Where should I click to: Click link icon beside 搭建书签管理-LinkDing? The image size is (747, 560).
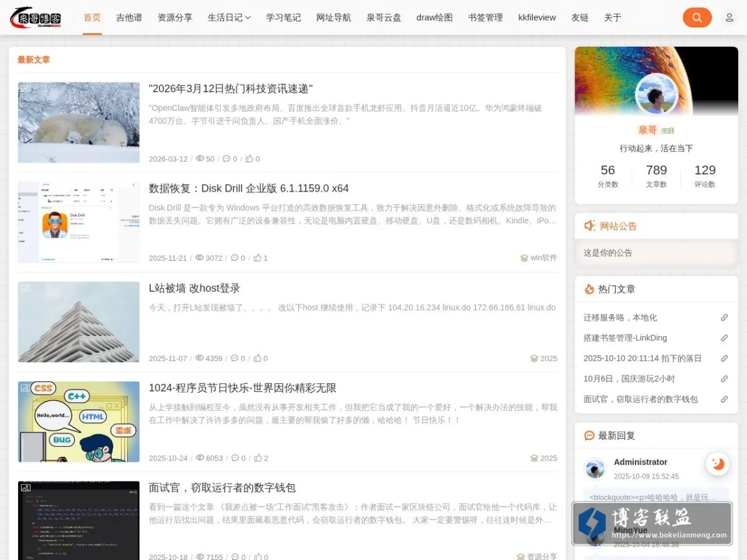pos(724,338)
